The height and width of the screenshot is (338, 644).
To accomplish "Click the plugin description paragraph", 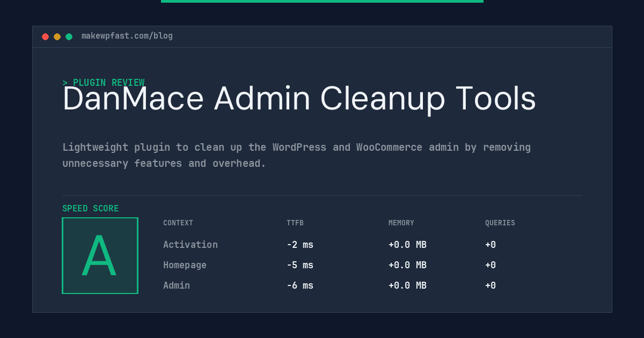I will (296, 155).
